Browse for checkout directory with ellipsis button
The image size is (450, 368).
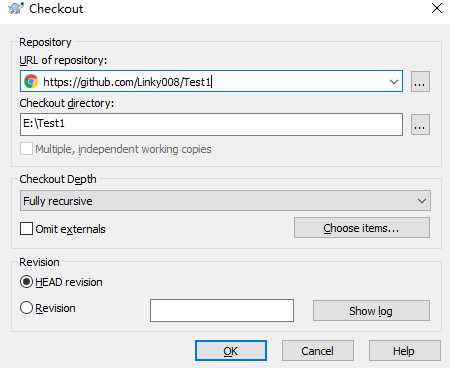(420, 125)
